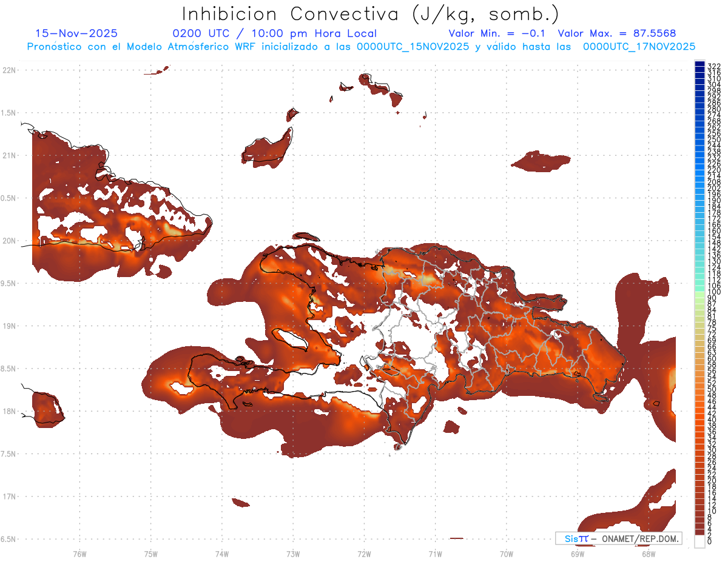Click the '73W' longitude label
The image size is (728, 562).
tap(293, 554)
